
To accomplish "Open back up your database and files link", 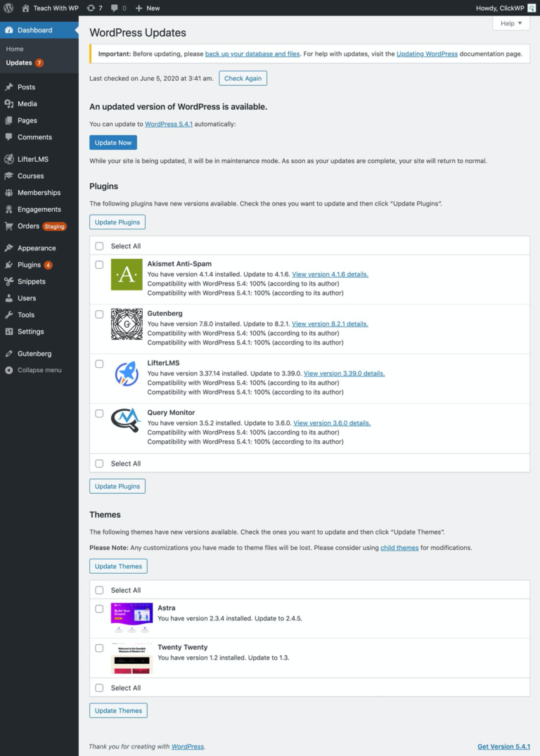I will pyautogui.click(x=252, y=54).
